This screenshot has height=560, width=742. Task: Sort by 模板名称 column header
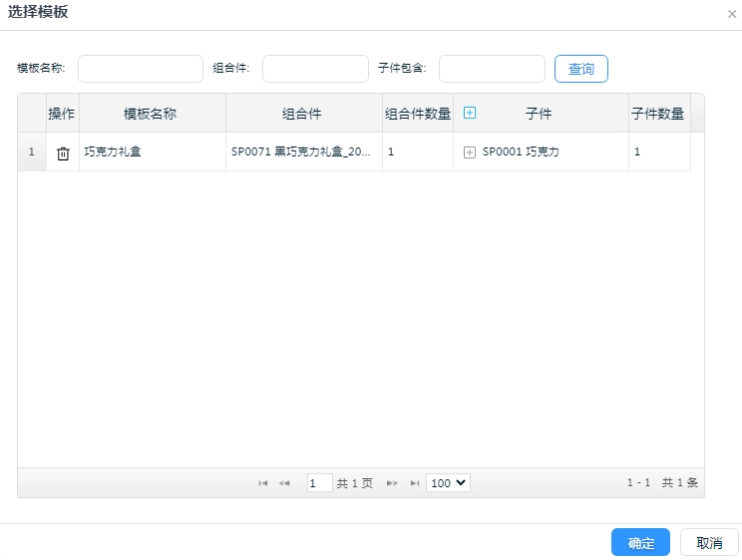point(153,114)
